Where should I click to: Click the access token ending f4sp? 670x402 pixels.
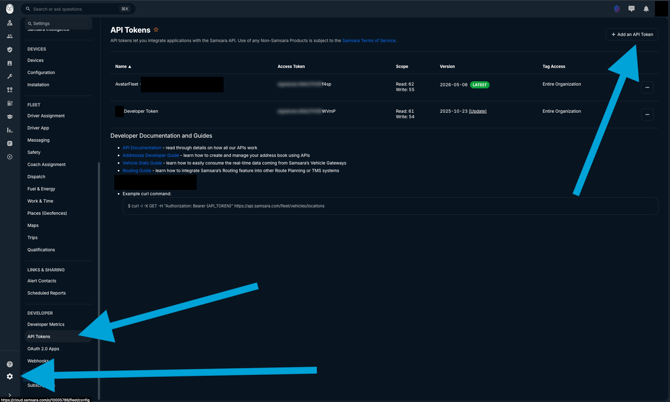[x=304, y=84]
